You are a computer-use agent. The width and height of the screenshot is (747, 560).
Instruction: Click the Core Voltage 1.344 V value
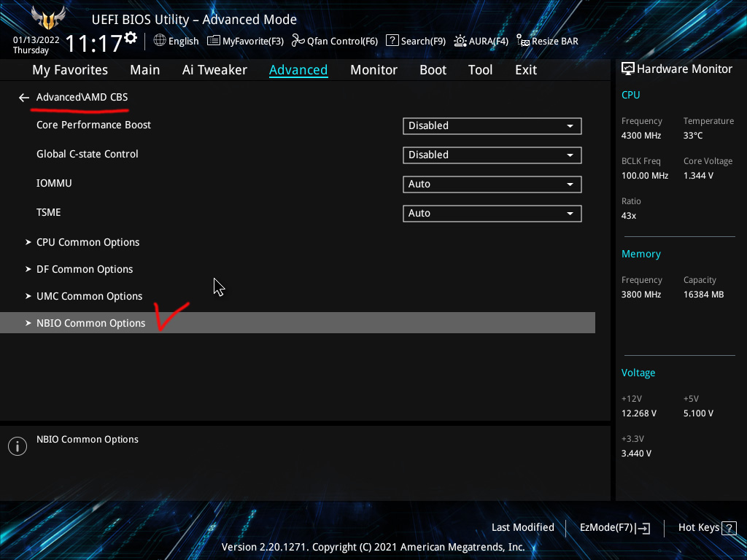tap(698, 176)
